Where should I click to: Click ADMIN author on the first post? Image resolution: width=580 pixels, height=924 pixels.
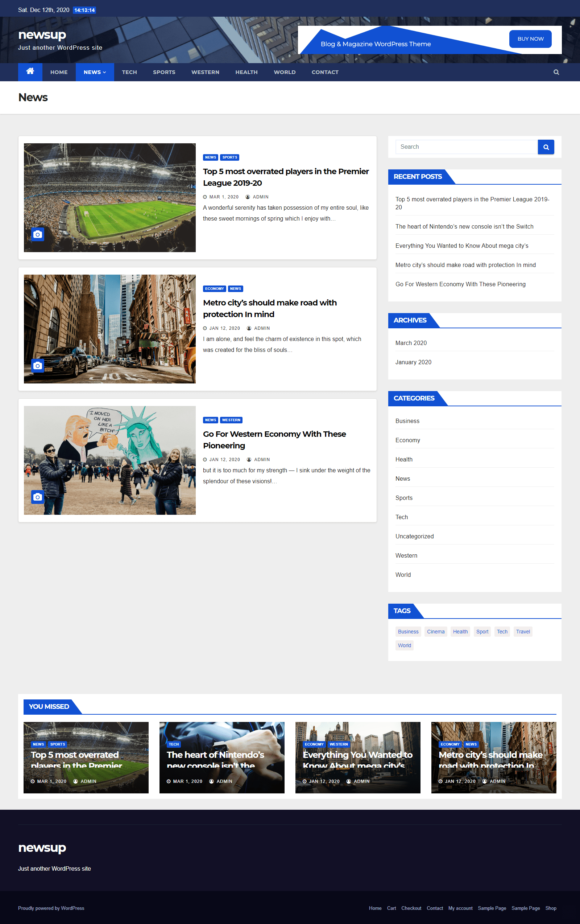pyautogui.click(x=257, y=197)
